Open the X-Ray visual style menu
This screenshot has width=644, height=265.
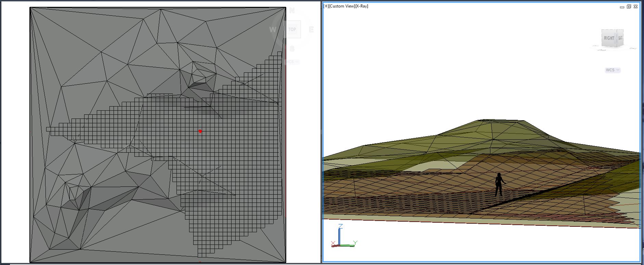[362, 6]
